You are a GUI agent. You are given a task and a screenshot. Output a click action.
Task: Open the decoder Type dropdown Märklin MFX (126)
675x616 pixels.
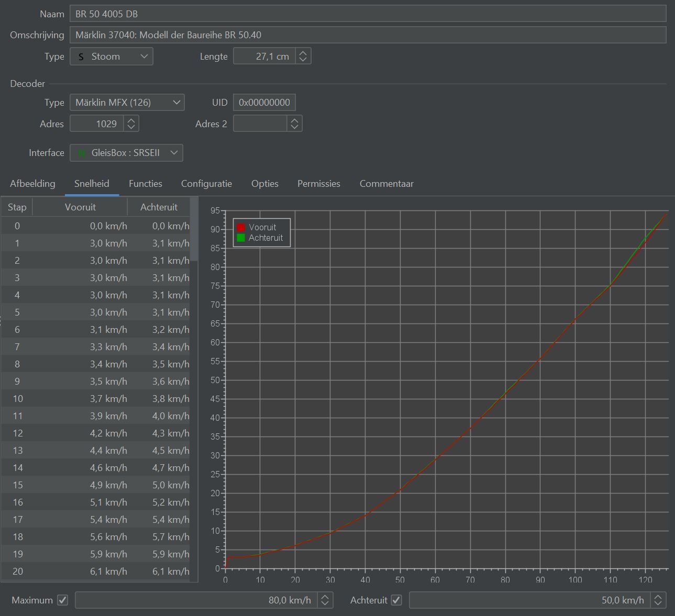click(127, 103)
